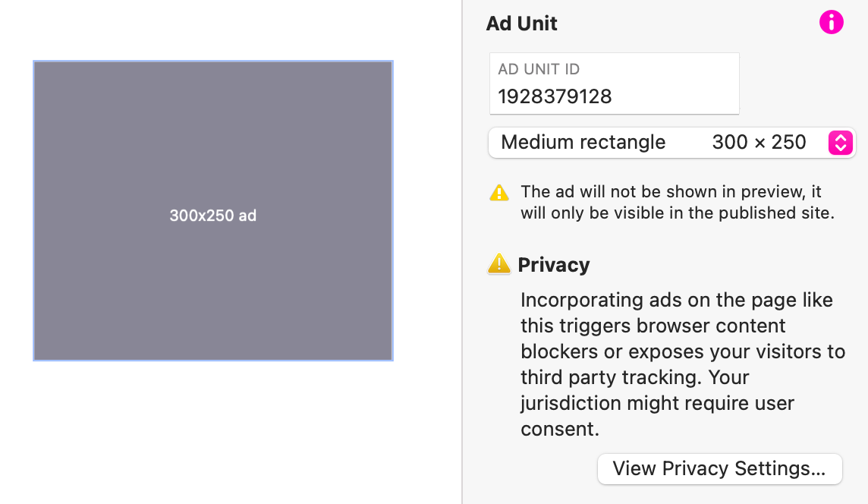Click the Ad Unit section heading

pos(522,24)
